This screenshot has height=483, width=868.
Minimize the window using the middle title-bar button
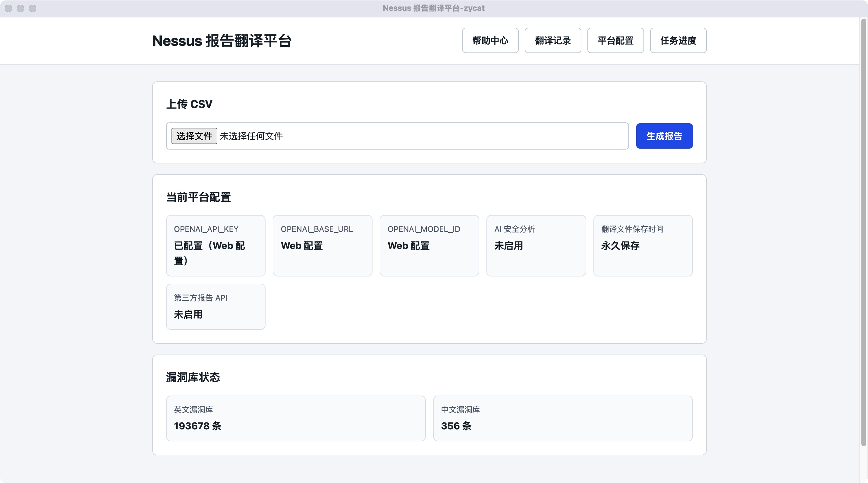click(20, 8)
